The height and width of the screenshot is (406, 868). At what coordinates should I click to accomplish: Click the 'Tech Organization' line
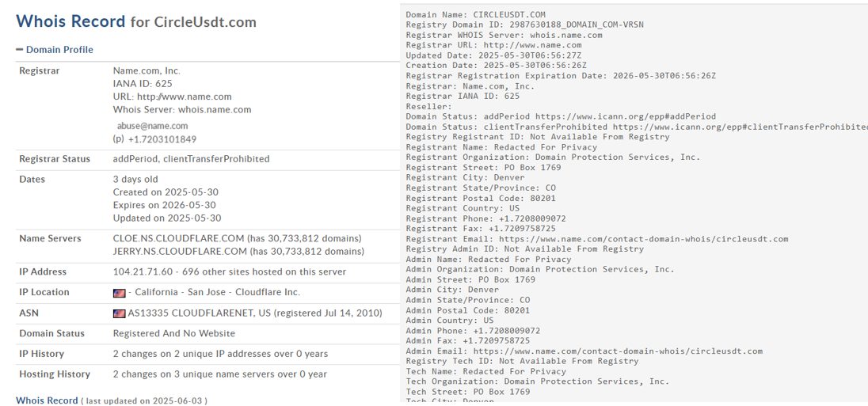(538, 381)
